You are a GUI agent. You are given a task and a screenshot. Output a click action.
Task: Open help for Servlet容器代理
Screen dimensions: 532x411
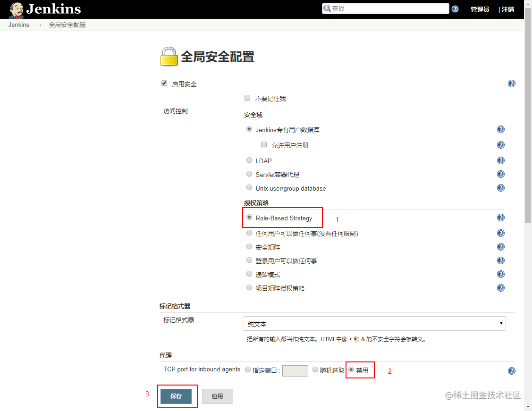pos(500,174)
